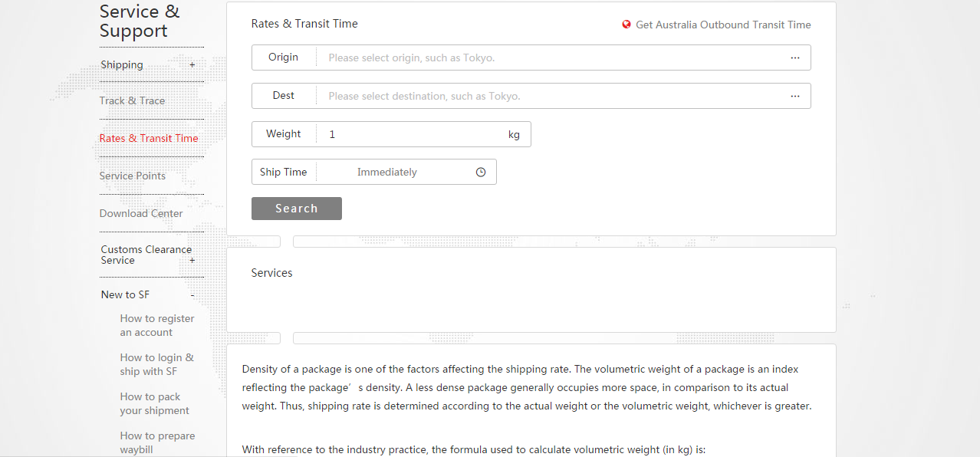The width and height of the screenshot is (980, 457).
Task: Collapse the New to SF section
Action: point(192,295)
